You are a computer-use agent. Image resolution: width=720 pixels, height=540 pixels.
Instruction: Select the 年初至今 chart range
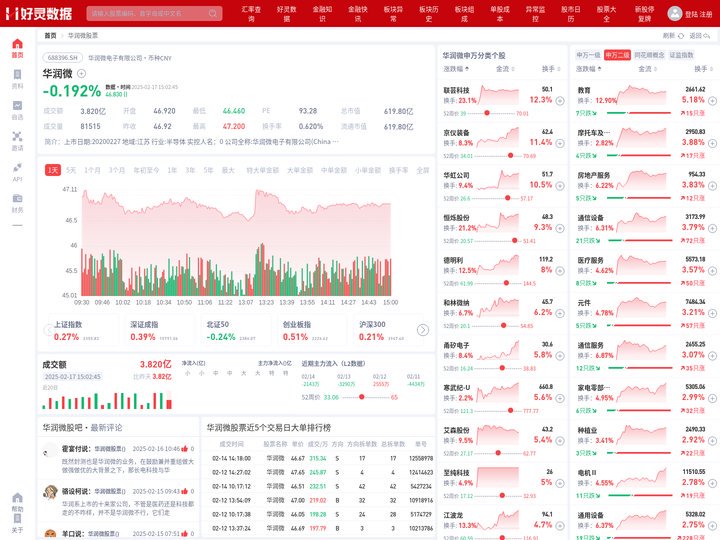[146, 170]
